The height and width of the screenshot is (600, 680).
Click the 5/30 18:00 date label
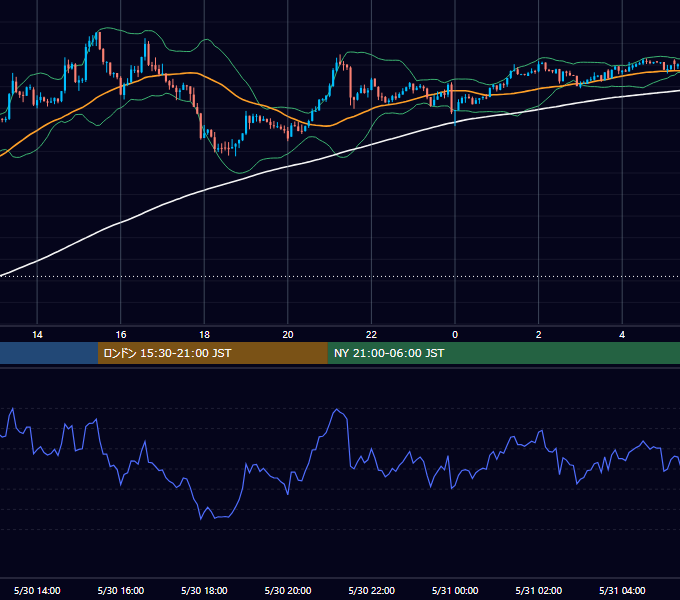[204, 590]
